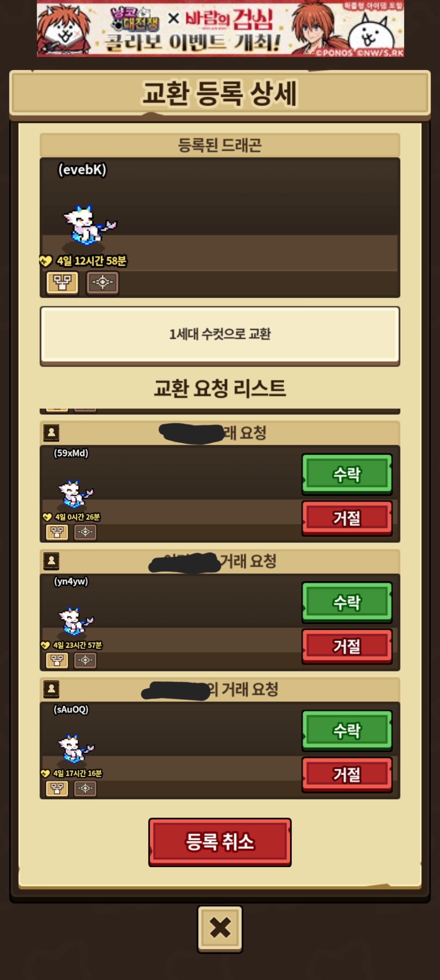The image size is (440, 980).
Task: View profile icon of yn4yw requester
Action: pos(51,561)
